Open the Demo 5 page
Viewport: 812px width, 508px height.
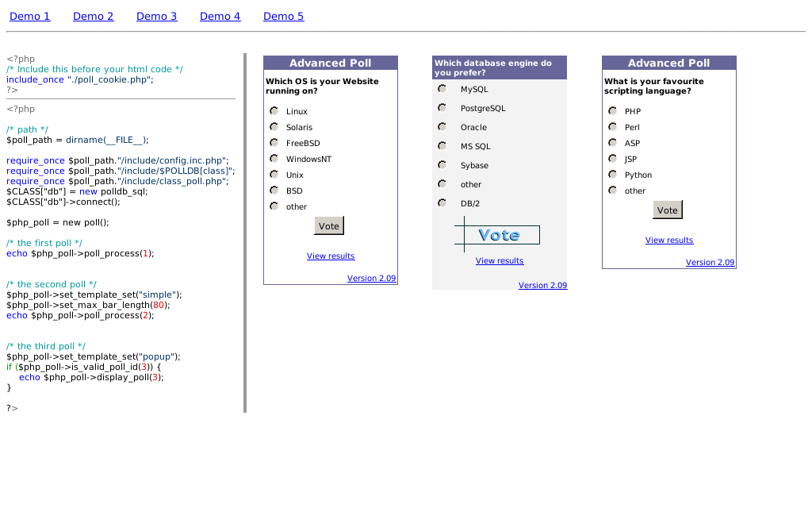point(283,16)
